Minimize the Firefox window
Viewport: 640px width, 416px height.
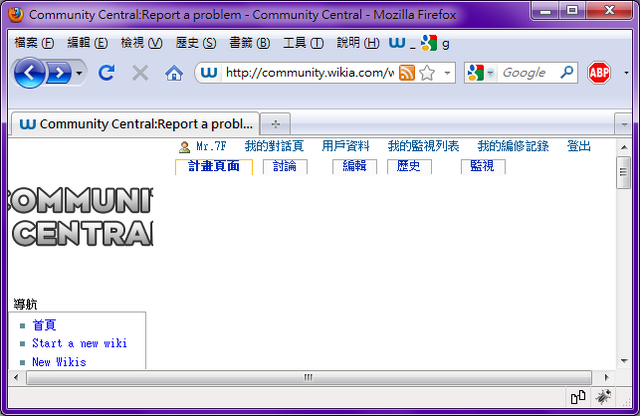tap(545, 11)
